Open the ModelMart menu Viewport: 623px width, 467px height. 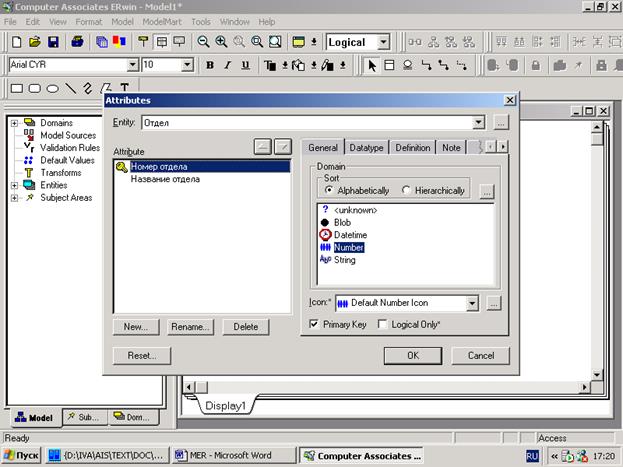(x=161, y=21)
